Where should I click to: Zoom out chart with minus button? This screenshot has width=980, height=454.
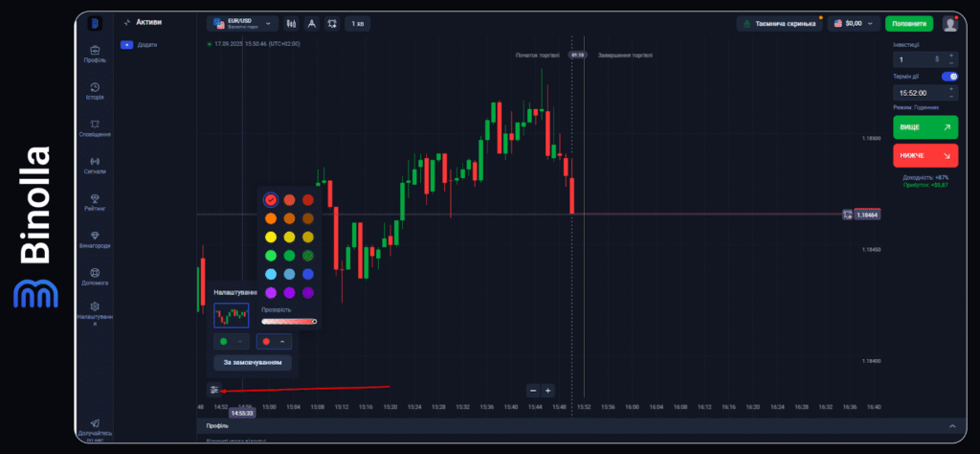[x=533, y=390]
